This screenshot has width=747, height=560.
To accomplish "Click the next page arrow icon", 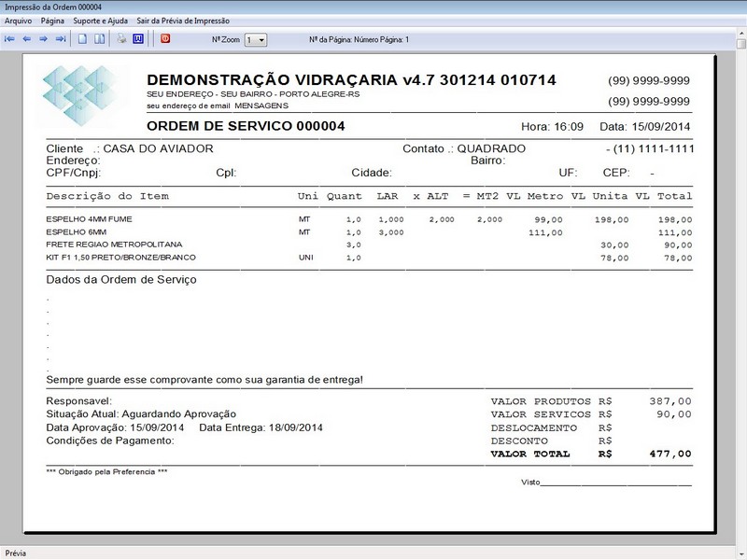I will pos(43,39).
